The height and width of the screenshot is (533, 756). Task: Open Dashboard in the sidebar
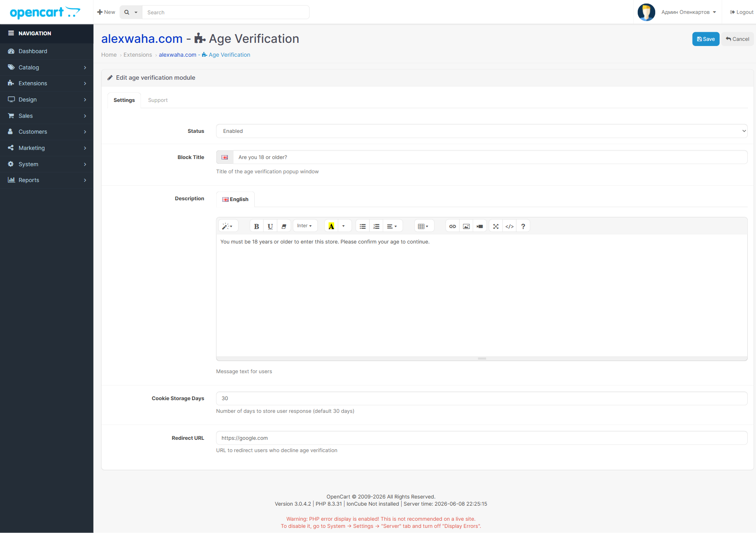pos(47,51)
